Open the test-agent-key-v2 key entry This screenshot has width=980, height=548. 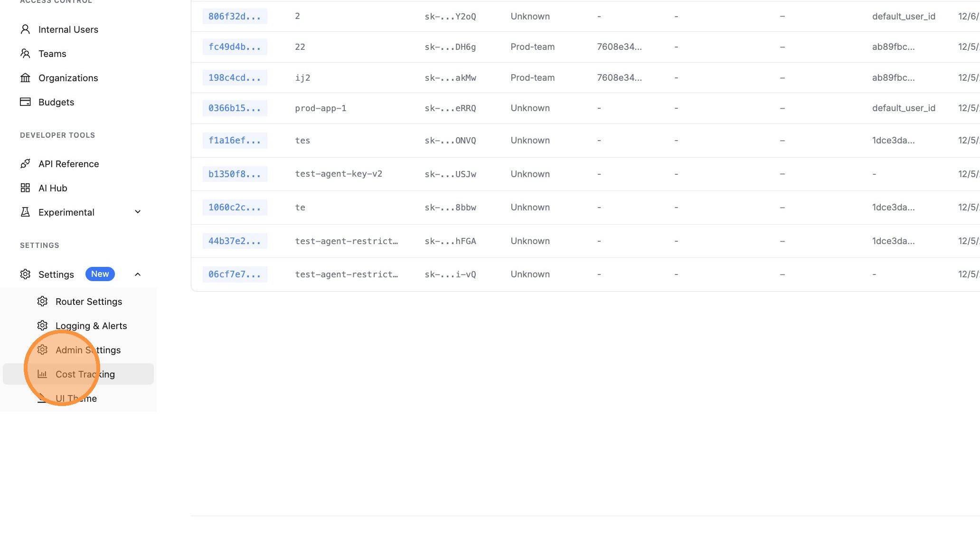pyautogui.click(x=339, y=174)
